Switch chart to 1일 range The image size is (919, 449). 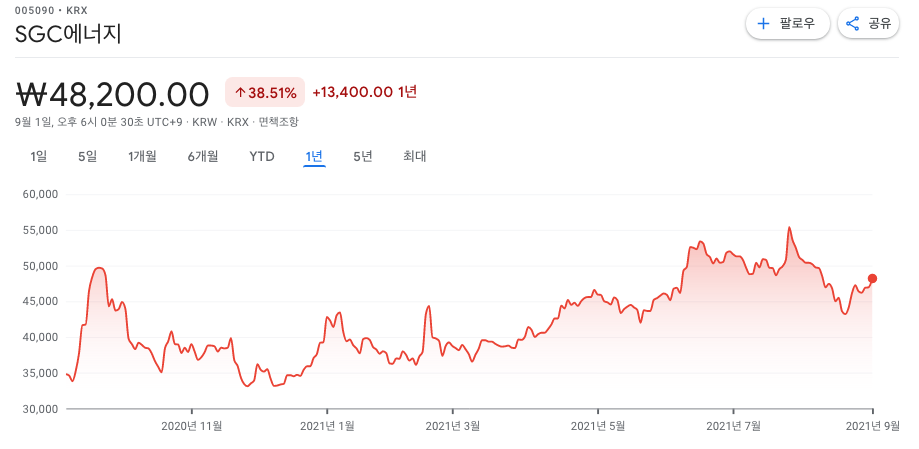point(39,157)
